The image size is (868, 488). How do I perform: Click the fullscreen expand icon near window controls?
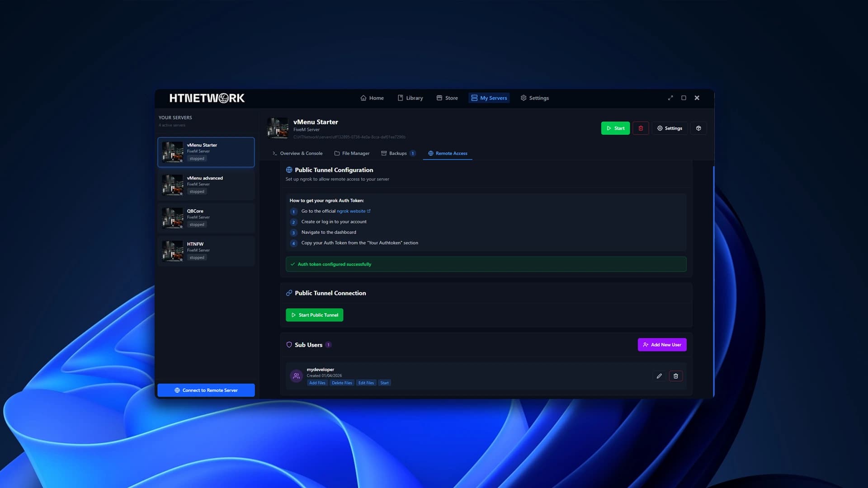(x=670, y=98)
